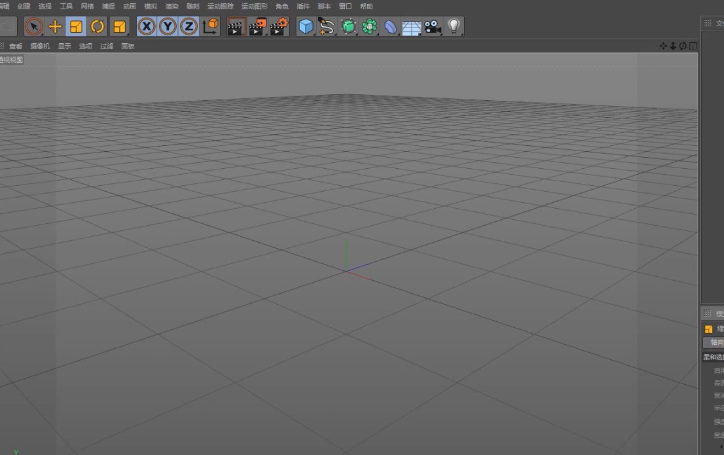Select the 轴向 tab in attributes panel
This screenshot has width=724, height=455.
[x=714, y=342]
